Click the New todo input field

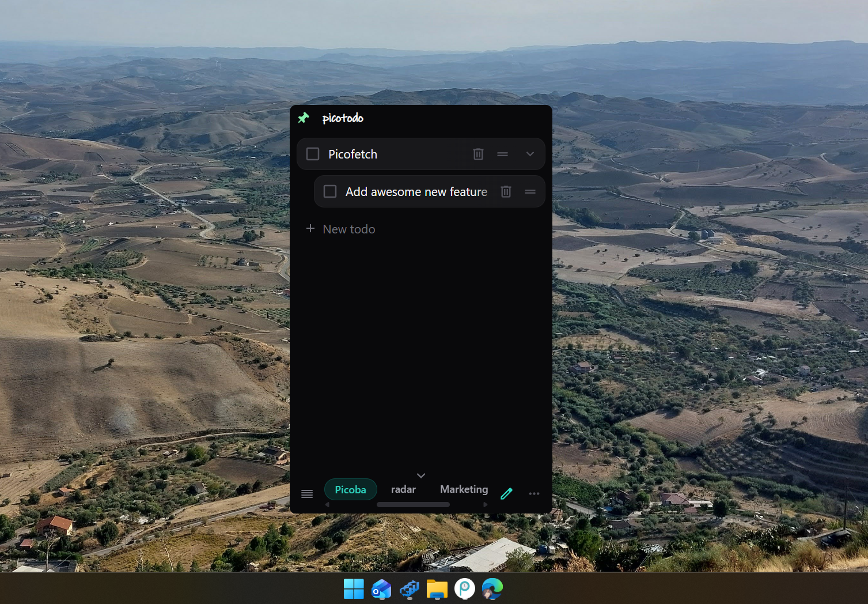(420, 229)
